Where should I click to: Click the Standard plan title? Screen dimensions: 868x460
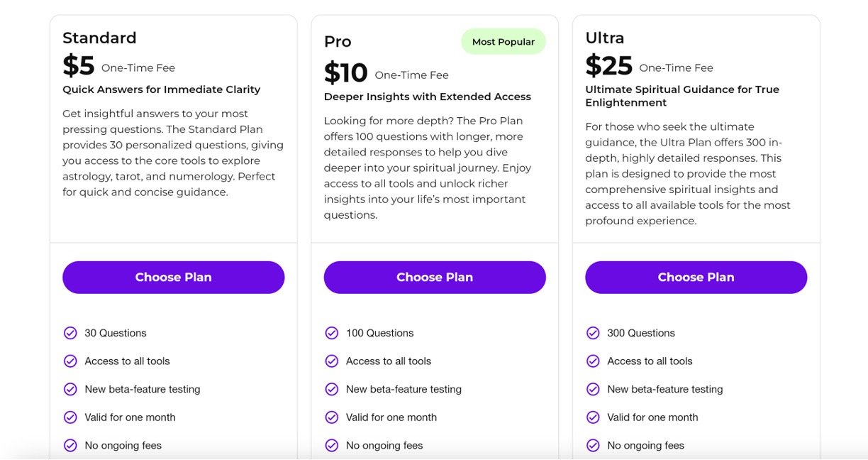99,38
